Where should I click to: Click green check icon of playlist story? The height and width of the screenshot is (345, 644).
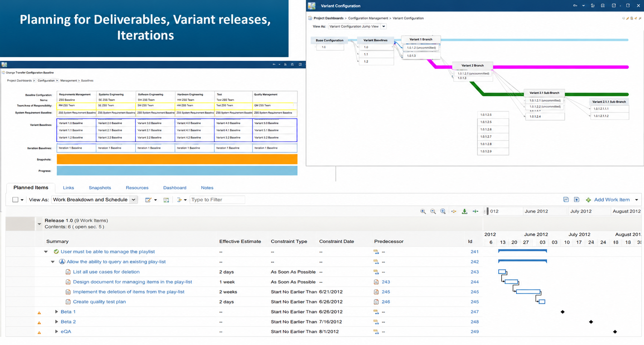pos(56,252)
